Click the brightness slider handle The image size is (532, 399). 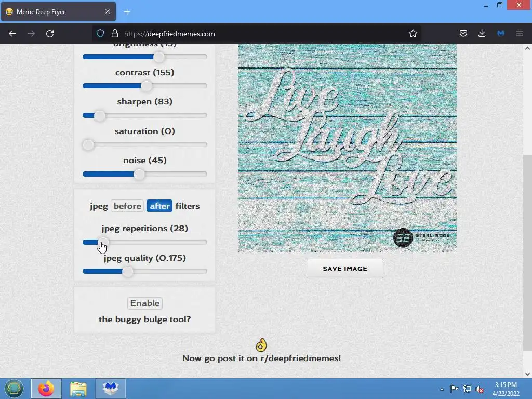tap(159, 57)
